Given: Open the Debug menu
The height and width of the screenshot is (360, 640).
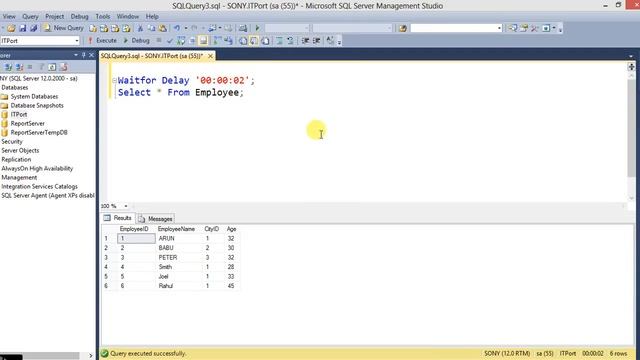Looking at the screenshot, I should [x=80, y=16].
